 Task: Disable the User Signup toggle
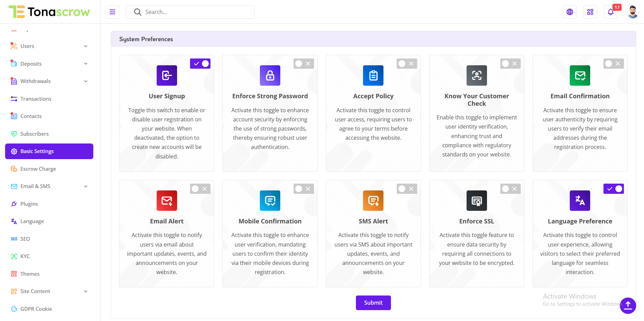click(200, 64)
